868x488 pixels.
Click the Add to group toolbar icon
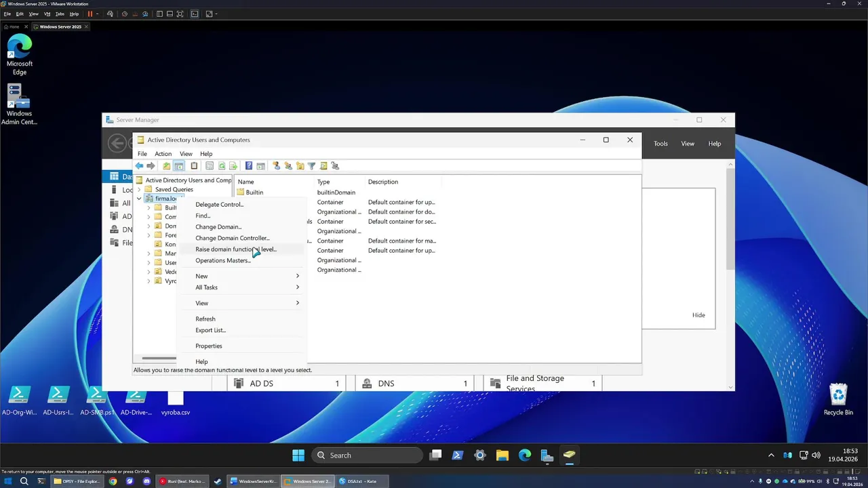(335, 166)
